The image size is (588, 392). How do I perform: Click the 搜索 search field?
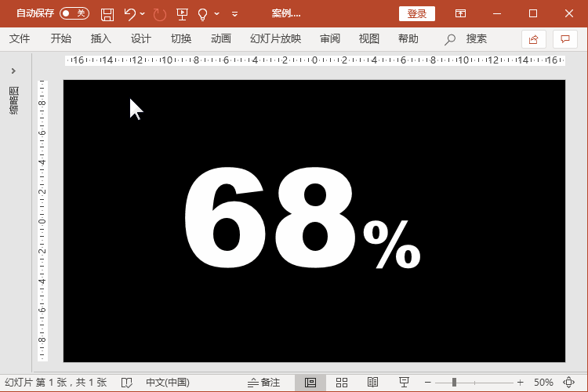click(x=476, y=38)
